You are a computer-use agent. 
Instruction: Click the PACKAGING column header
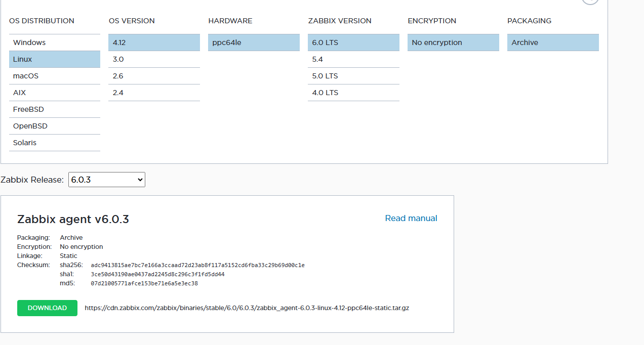[x=530, y=21]
